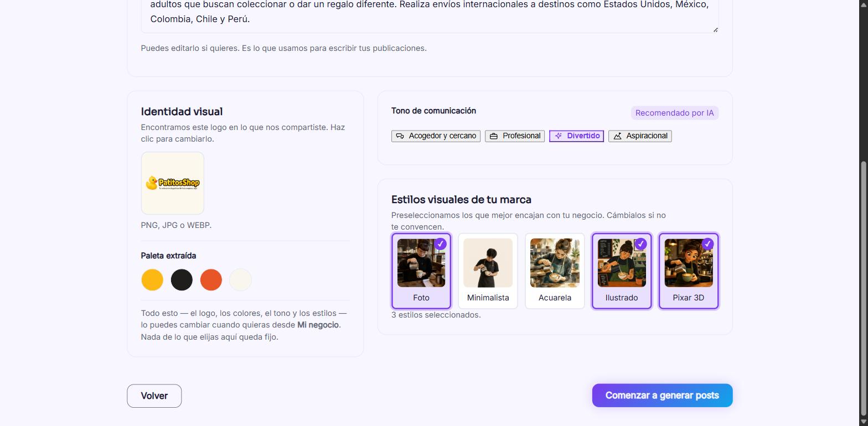Click the checkmark on the Ilustrado style
Image resolution: width=868 pixels, height=426 pixels.
coord(640,244)
